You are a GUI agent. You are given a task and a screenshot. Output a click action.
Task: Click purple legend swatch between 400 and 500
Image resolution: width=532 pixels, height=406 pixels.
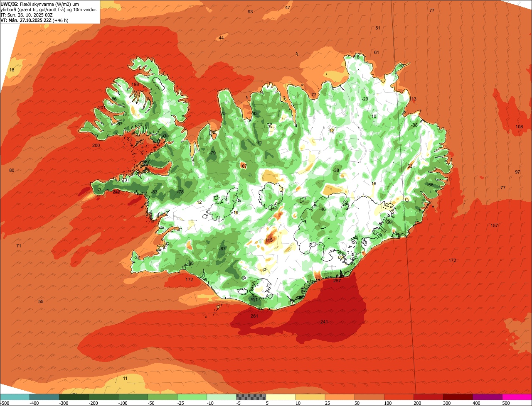tap(487, 397)
